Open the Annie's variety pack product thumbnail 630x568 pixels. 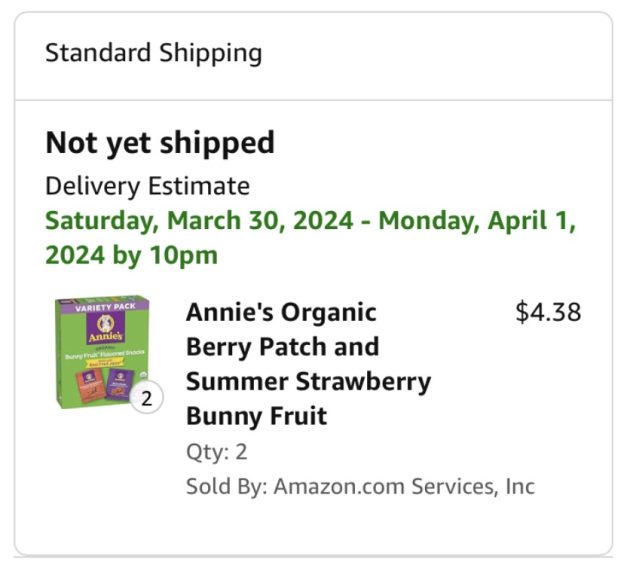(x=102, y=351)
